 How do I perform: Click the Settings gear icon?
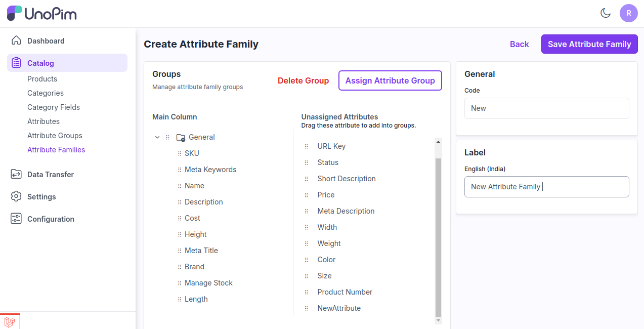click(x=16, y=196)
